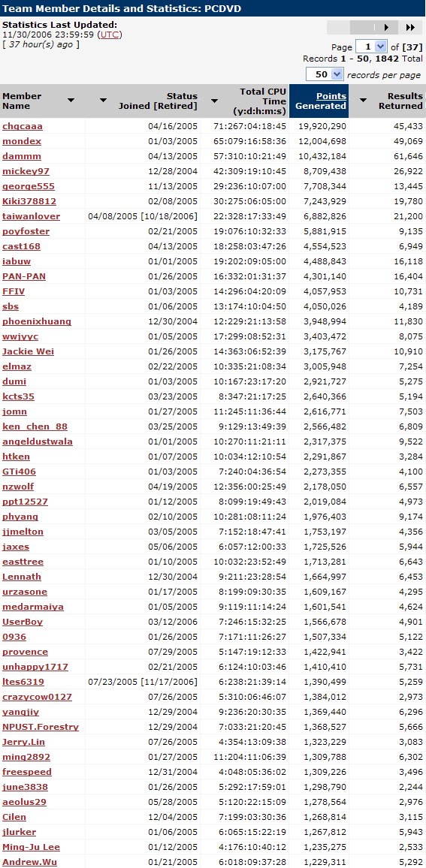Open Andrew.Wu member link
This screenshot has height=868, width=426.
pos(29,862)
